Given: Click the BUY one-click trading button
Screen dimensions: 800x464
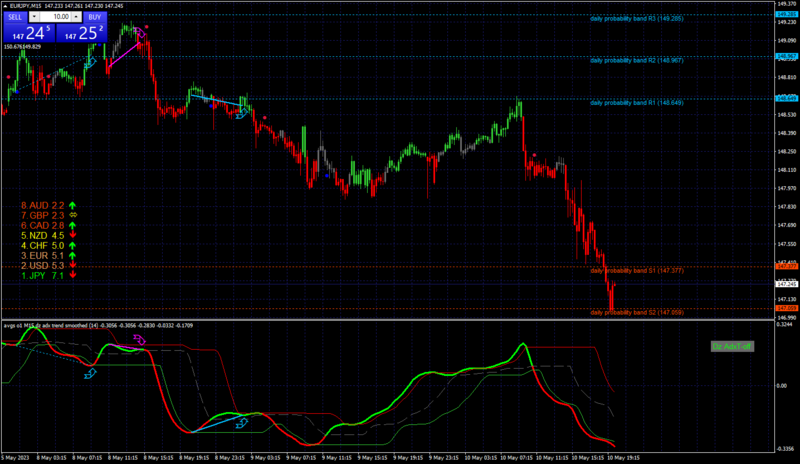Looking at the screenshot, I should click(94, 17).
